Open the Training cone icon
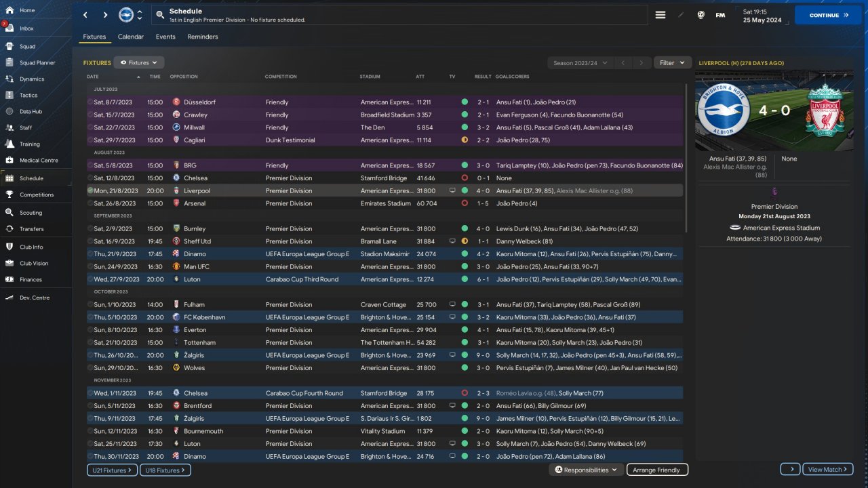 click(9, 144)
